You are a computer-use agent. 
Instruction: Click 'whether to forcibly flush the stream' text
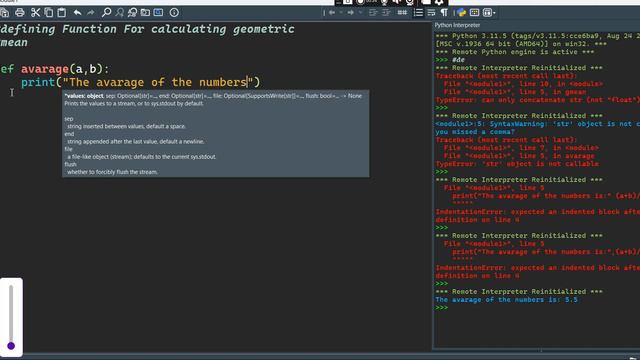click(x=112, y=172)
